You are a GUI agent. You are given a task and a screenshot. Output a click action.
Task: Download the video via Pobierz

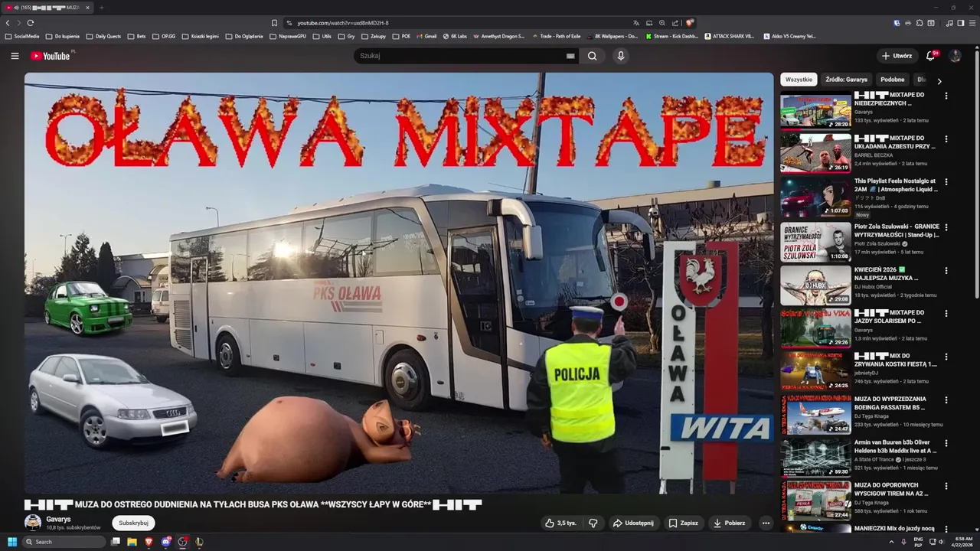click(729, 523)
